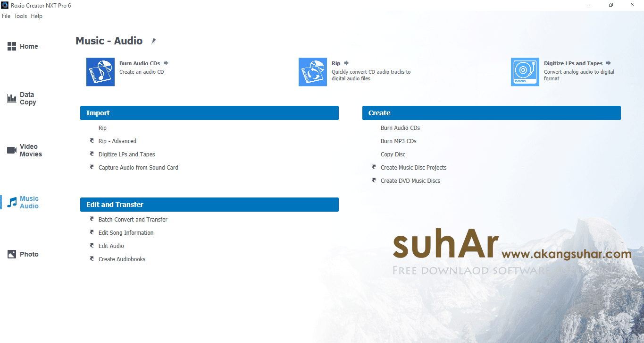Click the Burn Audio CDs featured title
The height and width of the screenshot is (343, 644).
[x=140, y=63]
